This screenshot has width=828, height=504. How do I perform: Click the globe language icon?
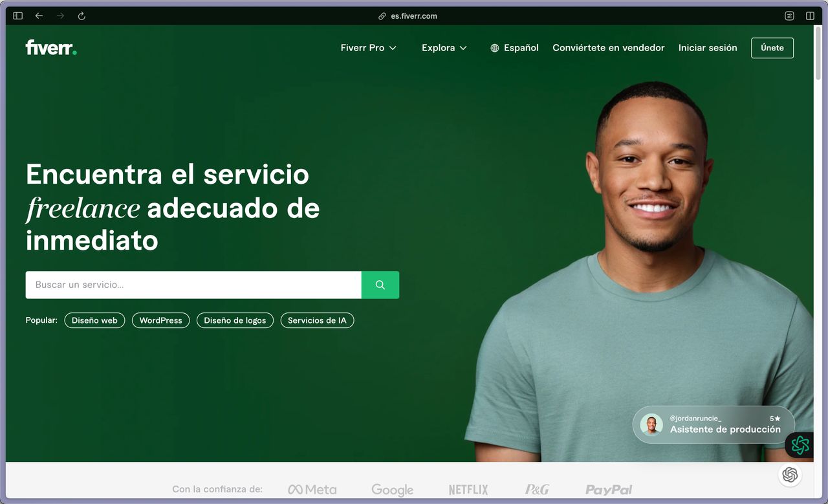point(495,48)
